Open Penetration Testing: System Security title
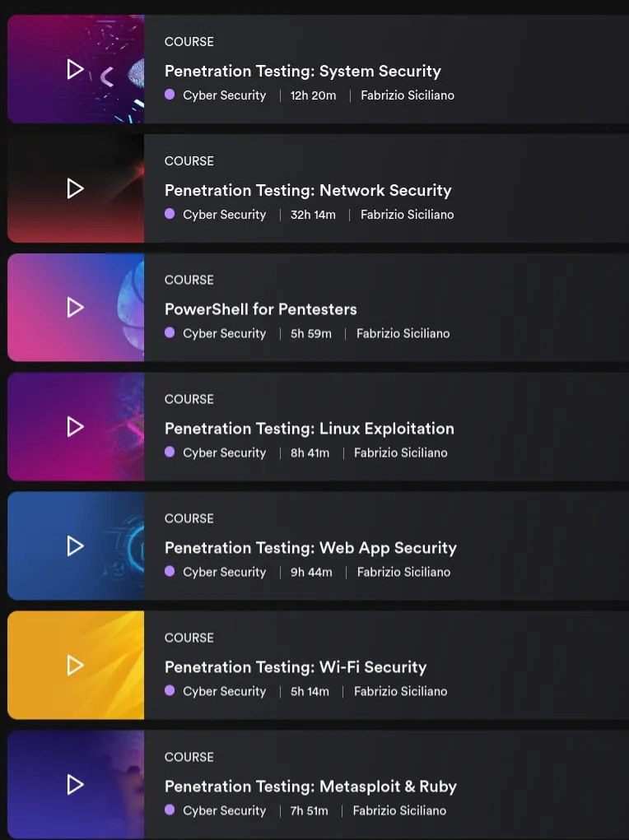Viewport: 629px width, 840px height. pyautogui.click(x=302, y=72)
